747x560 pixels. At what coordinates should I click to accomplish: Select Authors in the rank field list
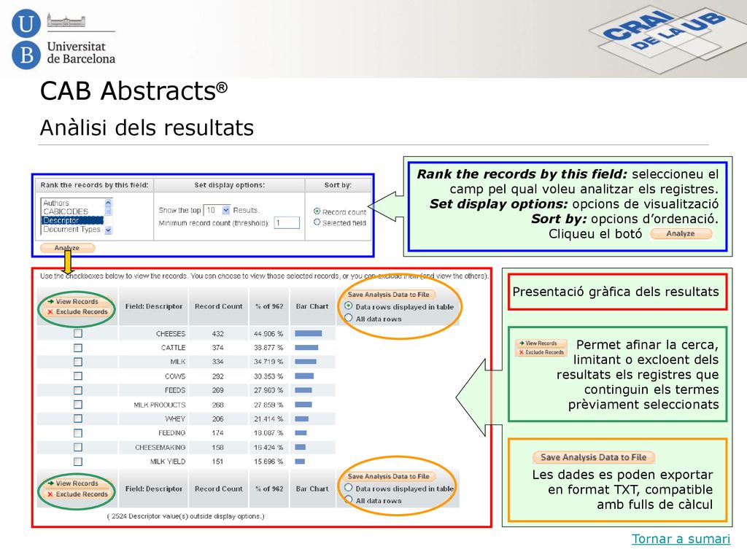click(56, 203)
